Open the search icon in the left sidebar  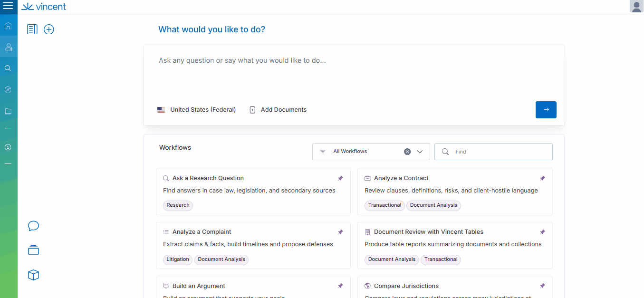point(8,68)
